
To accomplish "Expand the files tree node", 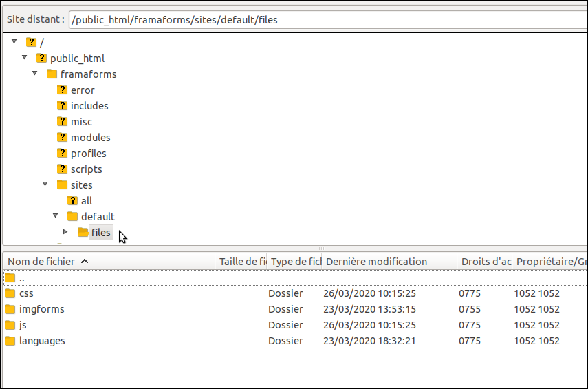I will (x=65, y=231).
